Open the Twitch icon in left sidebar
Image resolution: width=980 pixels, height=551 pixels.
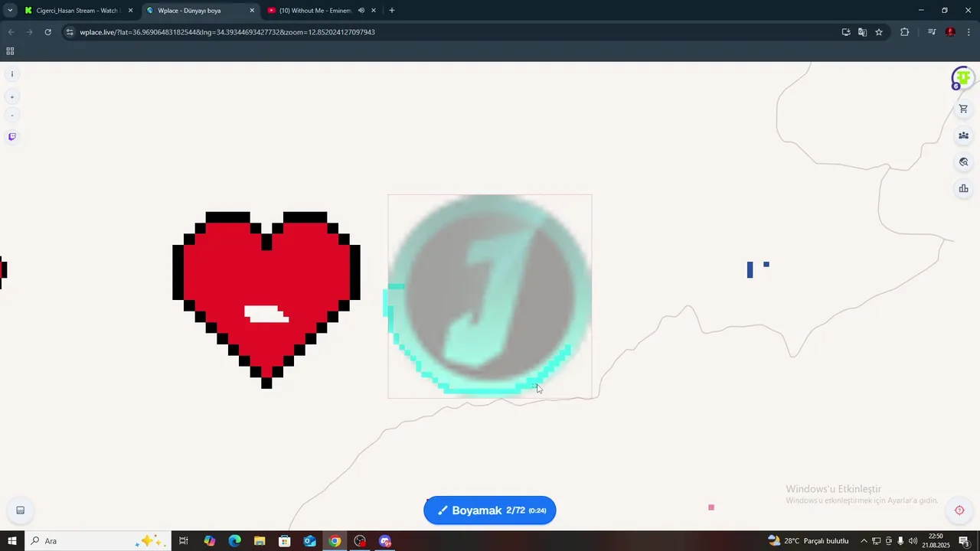pos(11,137)
